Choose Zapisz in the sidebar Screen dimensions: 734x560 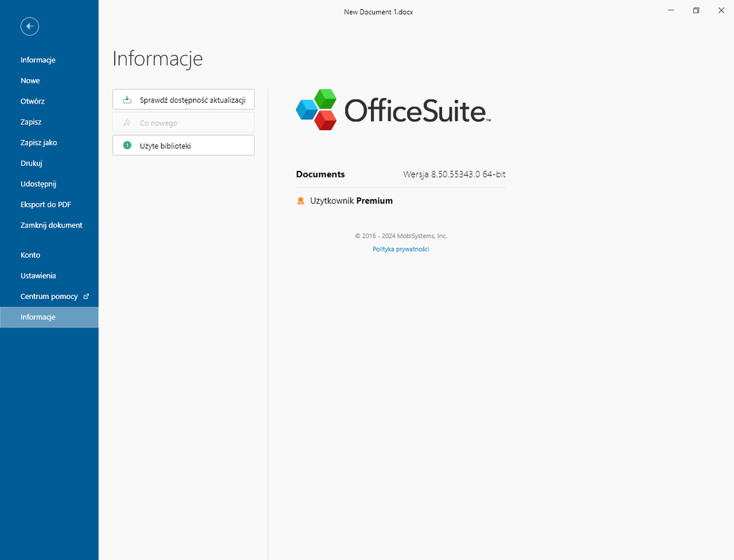click(49, 122)
